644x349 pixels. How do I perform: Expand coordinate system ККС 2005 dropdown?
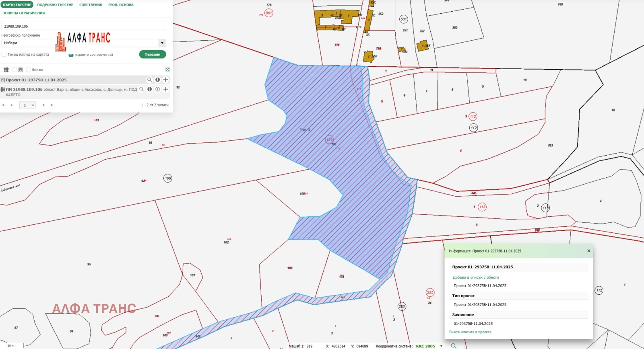pos(441,346)
